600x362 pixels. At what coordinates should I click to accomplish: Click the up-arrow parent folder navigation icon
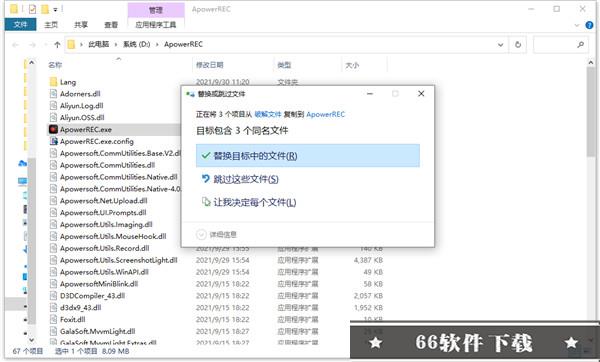pos(57,45)
